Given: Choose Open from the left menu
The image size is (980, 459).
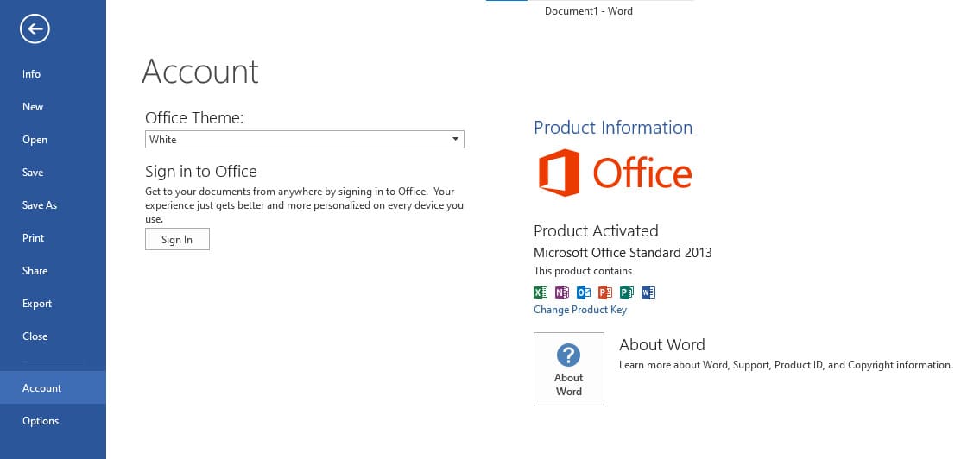Looking at the screenshot, I should (35, 140).
